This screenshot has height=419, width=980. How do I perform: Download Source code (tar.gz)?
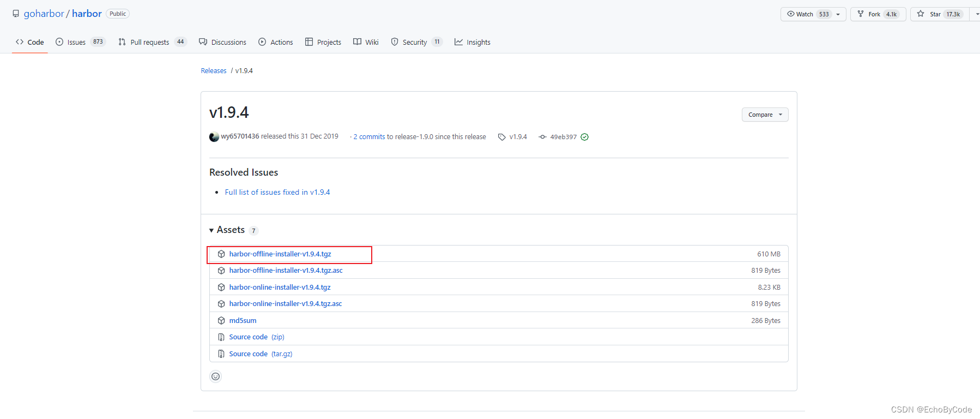[x=261, y=354]
